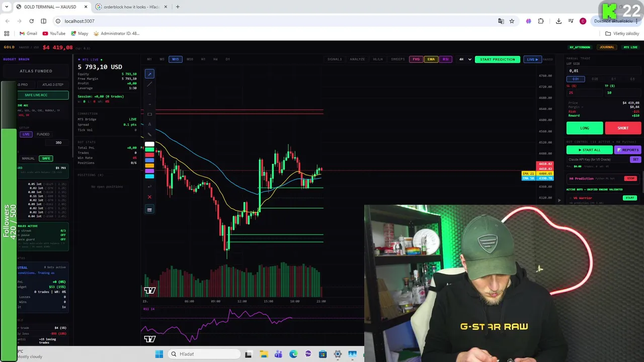Toggle the FVG indicator
The width and height of the screenshot is (644, 362).
point(416,59)
